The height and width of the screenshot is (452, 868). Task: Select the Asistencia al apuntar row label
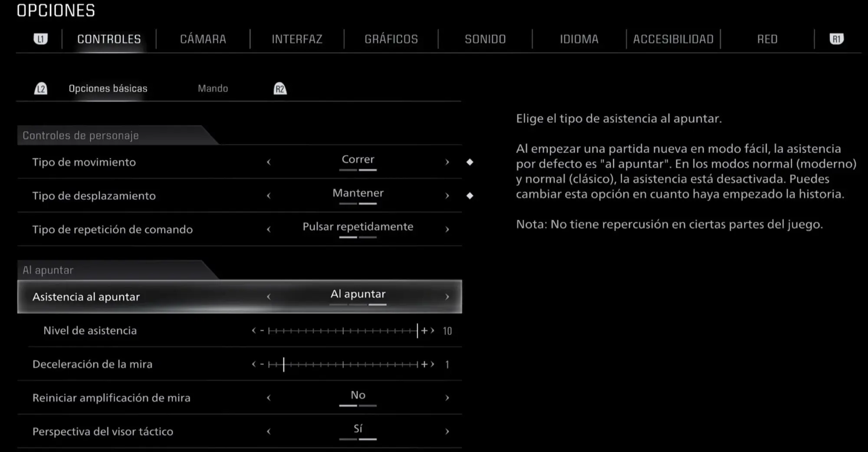tap(86, 297)
